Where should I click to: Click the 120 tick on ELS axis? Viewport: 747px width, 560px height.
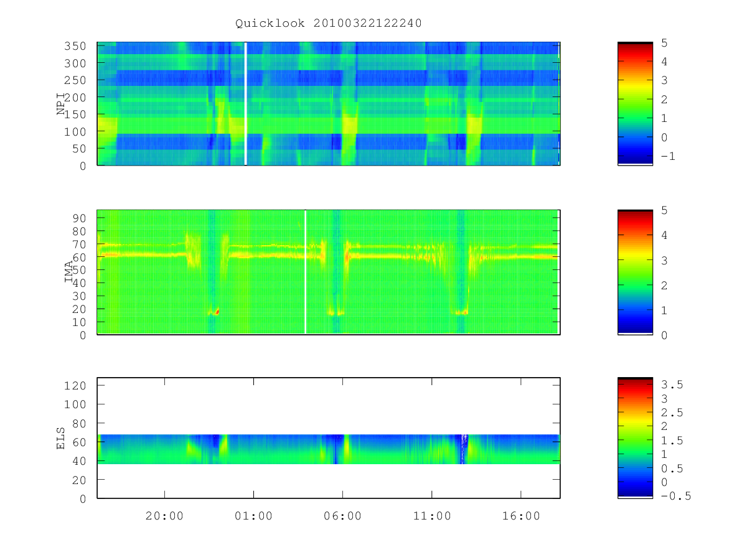[x=75, y=385]
